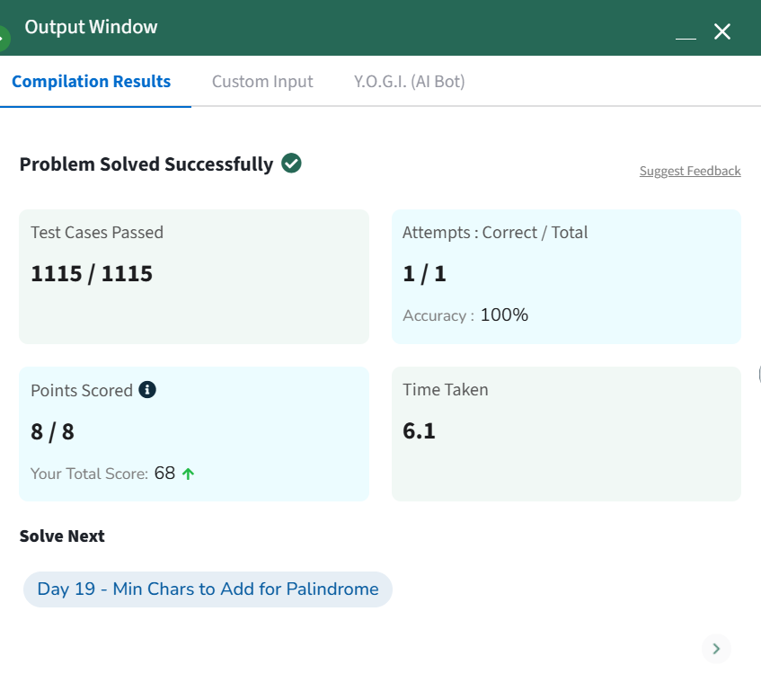Image resolution: width=761 pixels, height=700 pixels.
Task: Click the 6.1 time taken value
Action: [x=420, y=431]
